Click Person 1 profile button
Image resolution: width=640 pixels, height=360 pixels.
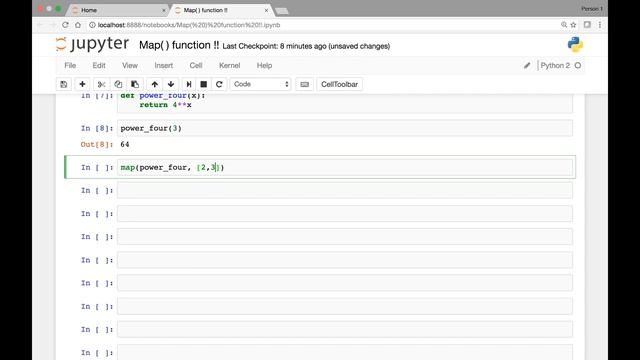tap(592, 9)
